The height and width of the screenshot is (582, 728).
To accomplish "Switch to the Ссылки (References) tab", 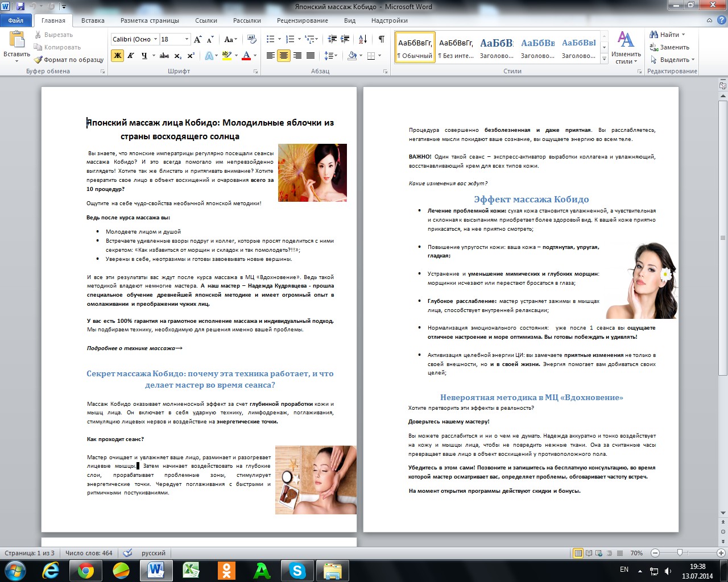I will pyautogui.click(x=206, y=20).
